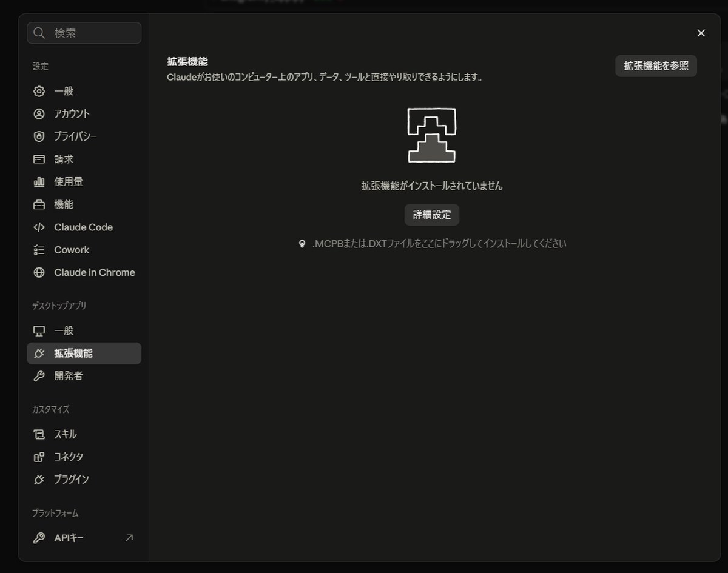Click the Claude in Chrome globe icon
The height and width of the screenshot is (573, 728).
point(39,273)
